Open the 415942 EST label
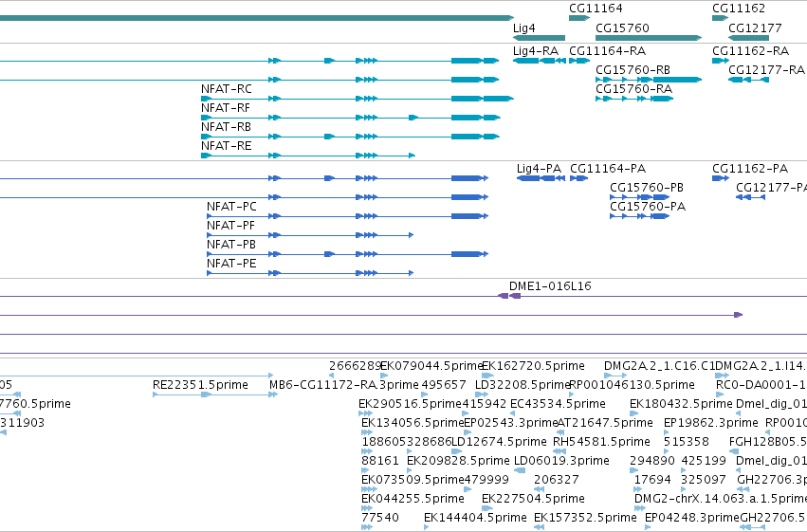Screen dimensions: 807x532 pyautogui.click(x=484, y=404)
